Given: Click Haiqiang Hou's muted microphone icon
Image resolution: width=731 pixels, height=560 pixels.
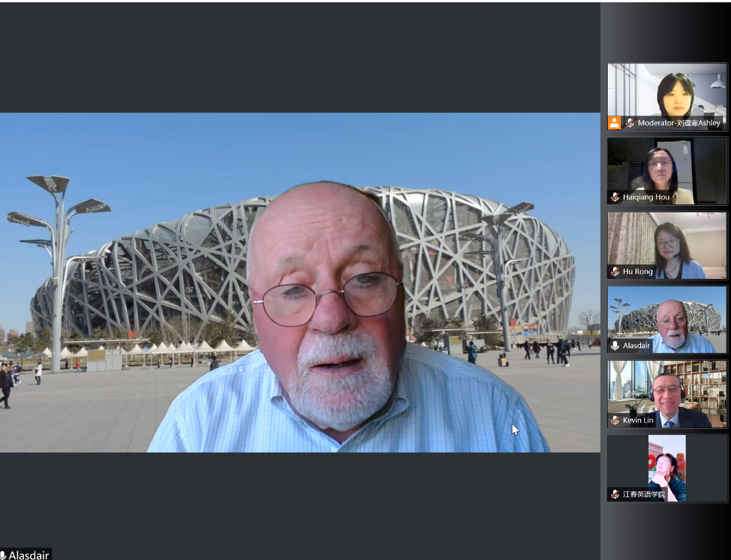Looking at the screenshot, I should [615, 197].
